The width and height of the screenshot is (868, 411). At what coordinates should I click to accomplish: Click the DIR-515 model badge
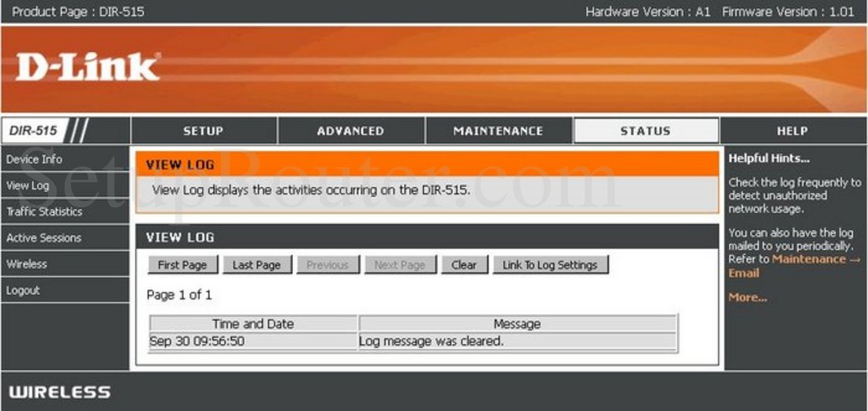tap(33, 131)
